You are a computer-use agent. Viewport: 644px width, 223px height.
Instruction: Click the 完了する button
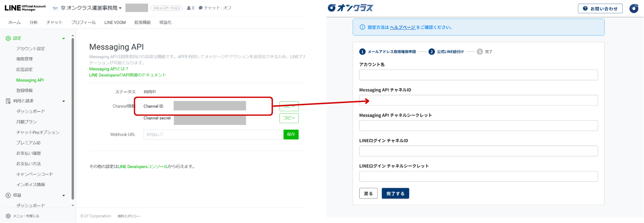pos(395,194)
